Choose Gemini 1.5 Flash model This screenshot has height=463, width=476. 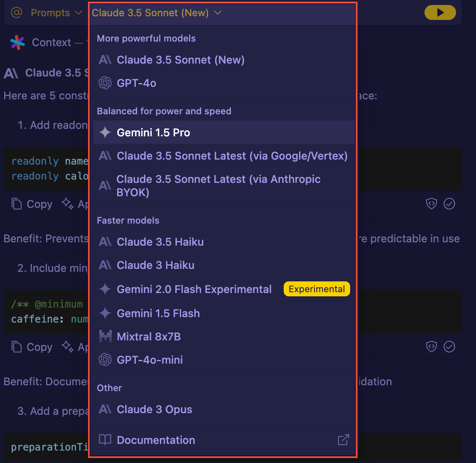click(224, 313)
